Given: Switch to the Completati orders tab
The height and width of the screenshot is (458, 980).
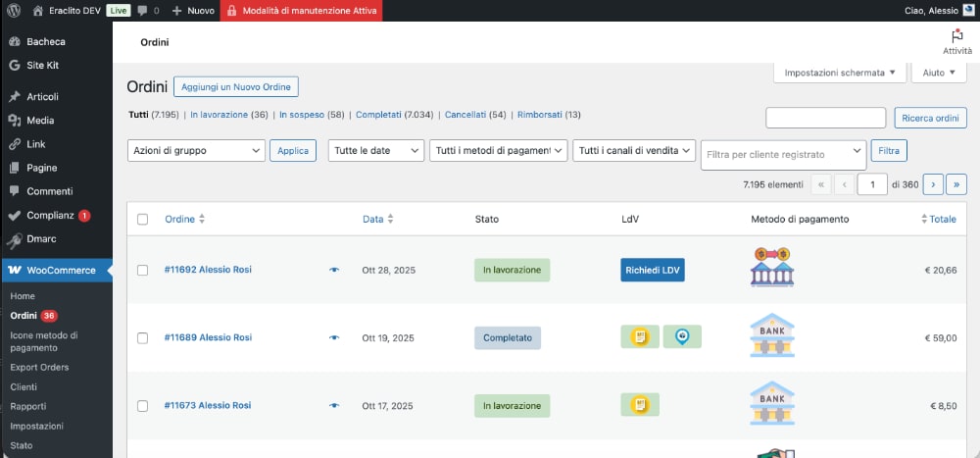Looking at the screenshot, I should [x=378, y=115].
